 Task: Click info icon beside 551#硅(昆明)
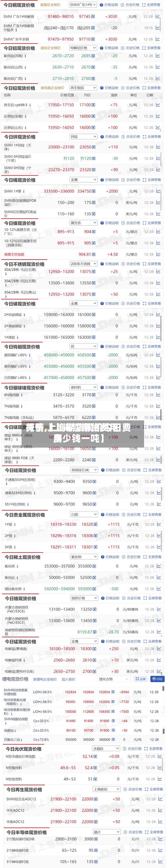point(28,504)
